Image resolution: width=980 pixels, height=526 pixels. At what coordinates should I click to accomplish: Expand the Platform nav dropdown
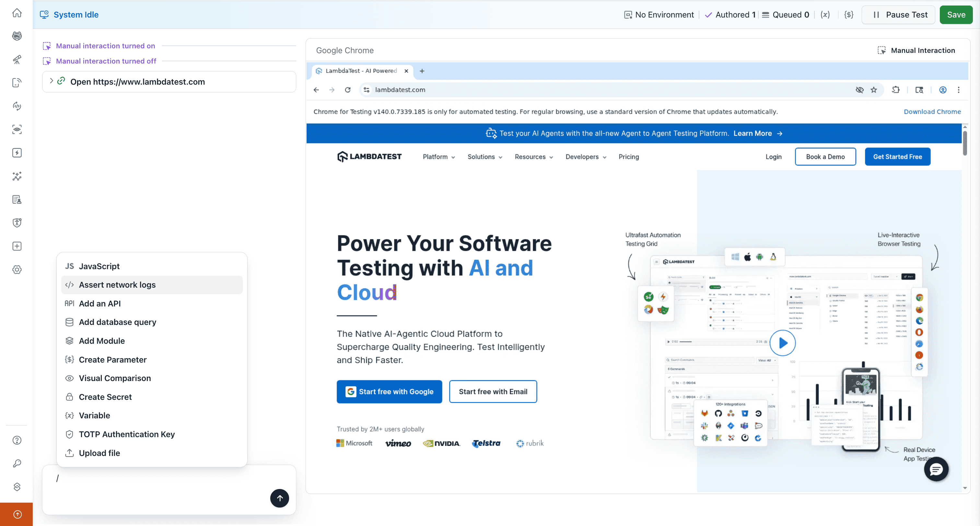(x=439, y=157)
